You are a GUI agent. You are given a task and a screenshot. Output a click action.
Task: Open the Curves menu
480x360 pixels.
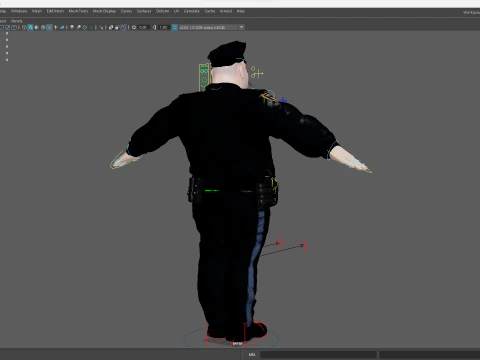click(x=126, y=11)
